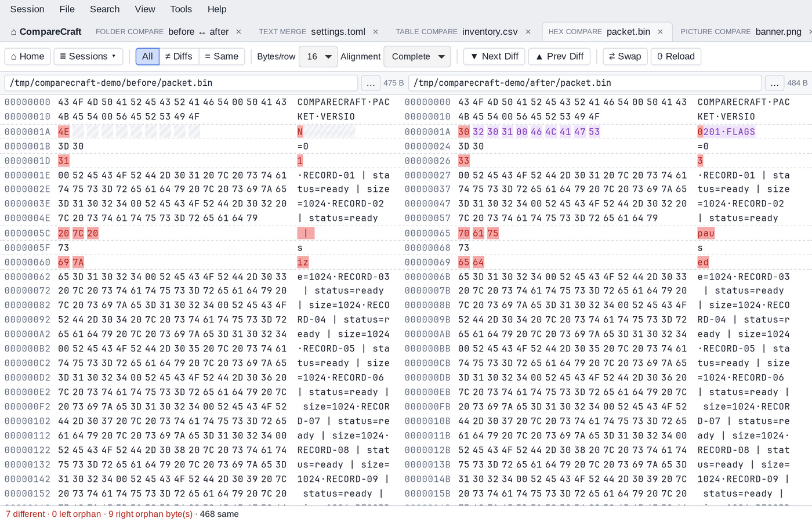
Task: Open the Session menu
Action: (x=27, y=9)
